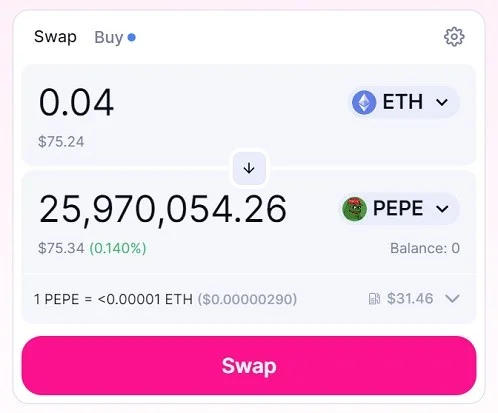Switch to the Buy tab
The width and height of the screenshot is (498, 413).
pos(109,37)
